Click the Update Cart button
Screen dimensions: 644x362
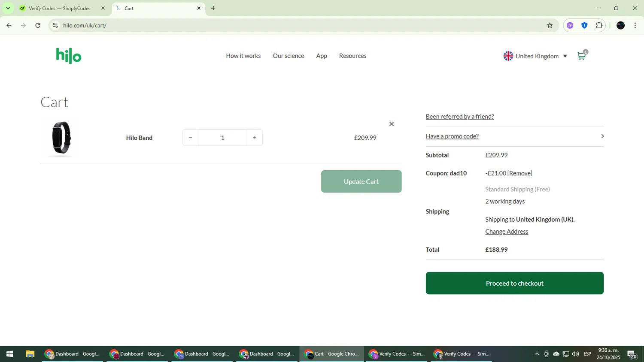click(361, 181)
